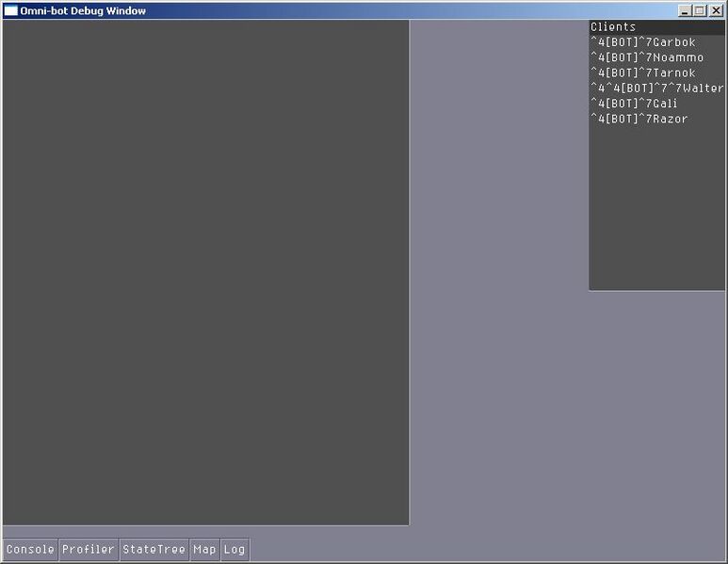This screenshot has width=728, height=564.
Task: Select client ^4[BOT]^7Gali
Action: (x=656, y=104)
